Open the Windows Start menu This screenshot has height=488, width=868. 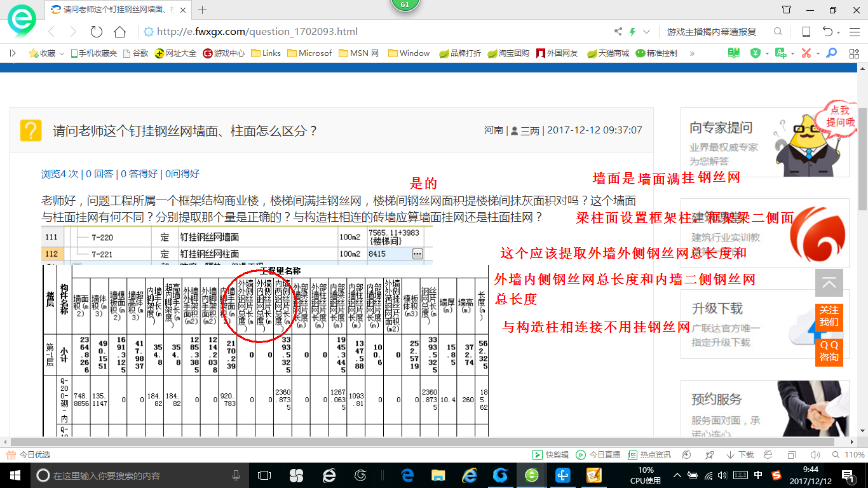[15, 475]
